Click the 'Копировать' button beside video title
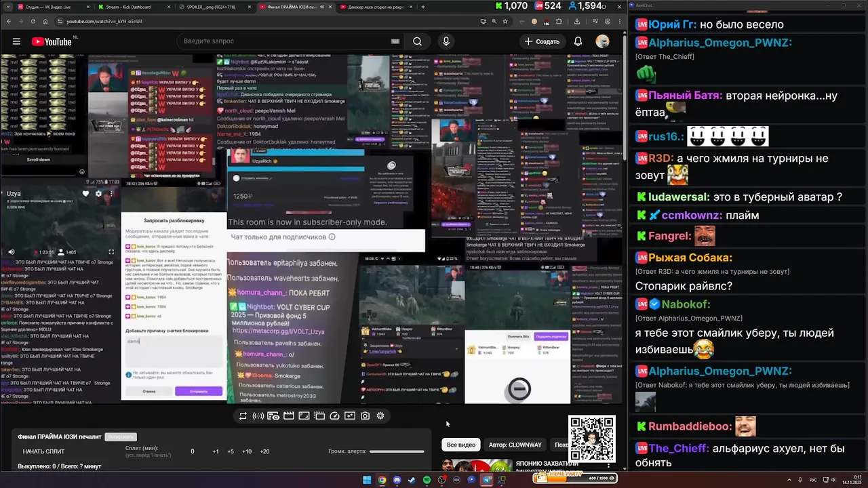 click(x=121, y=437)
